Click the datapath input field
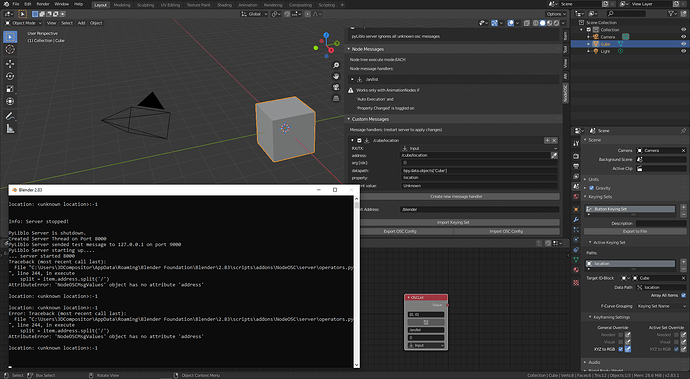Viewport: 690px width, 379px height. point(480,170)
